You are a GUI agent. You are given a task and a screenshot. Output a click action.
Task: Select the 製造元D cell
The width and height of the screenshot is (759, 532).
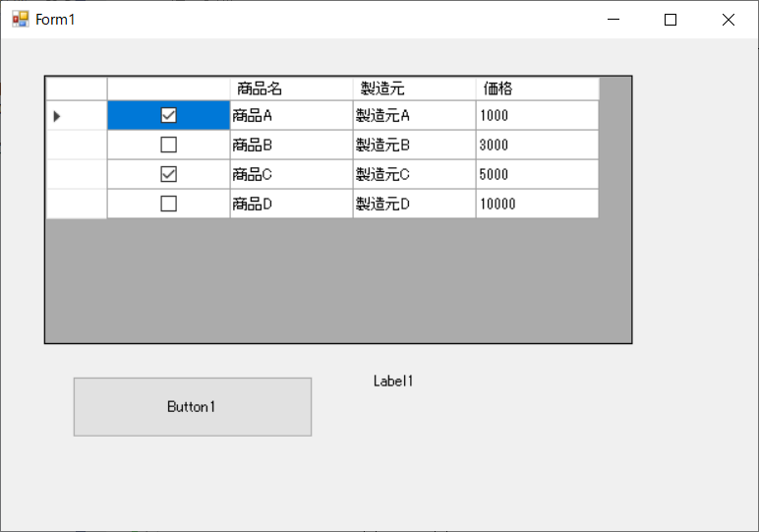(x=414, y=204)
